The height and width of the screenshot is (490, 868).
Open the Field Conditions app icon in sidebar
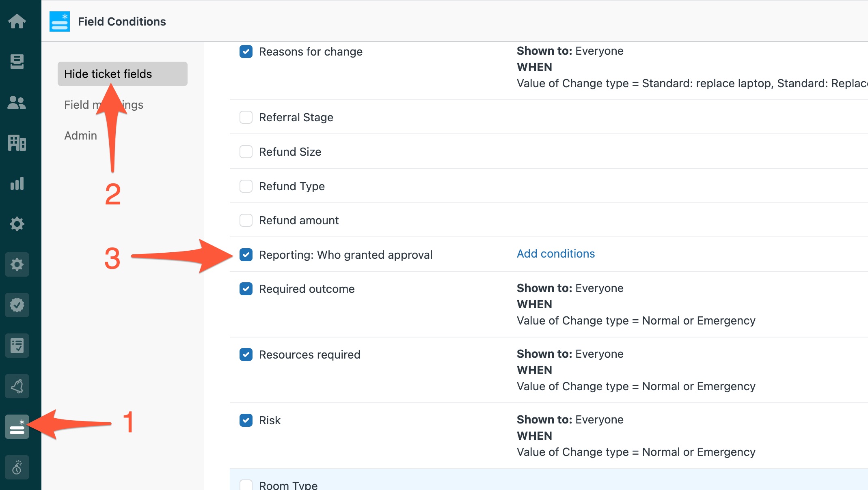17,427
